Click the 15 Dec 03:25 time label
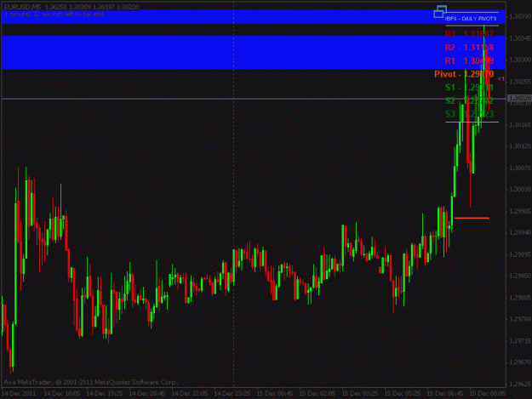The width and height of the screenshot is (532, 399). click(360, 394)
